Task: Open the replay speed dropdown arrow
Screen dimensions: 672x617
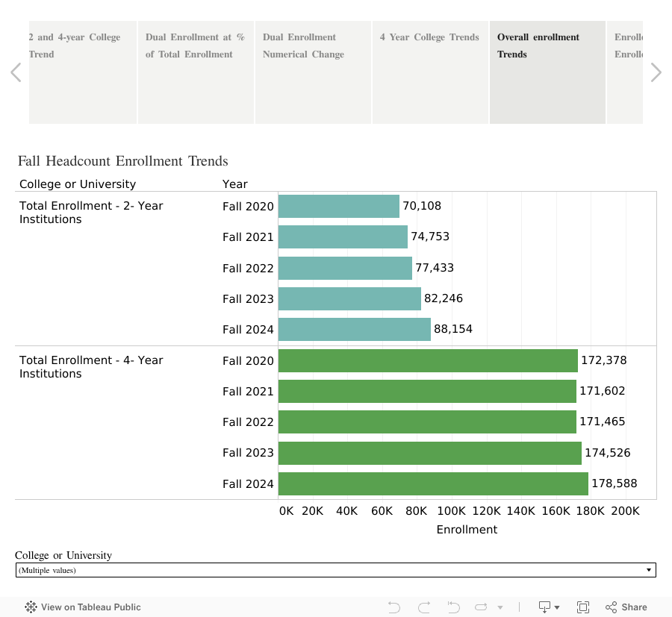Action: (502, 607)
